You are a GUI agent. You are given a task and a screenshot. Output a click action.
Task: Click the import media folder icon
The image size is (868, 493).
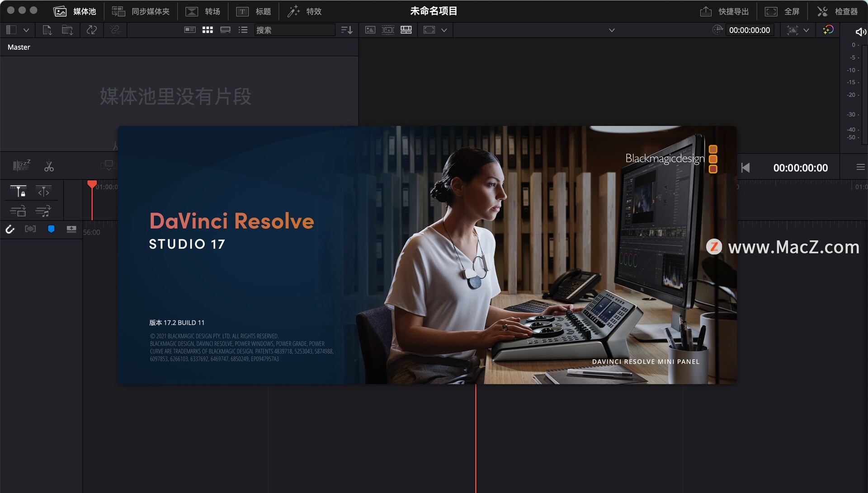pos(67,30)
